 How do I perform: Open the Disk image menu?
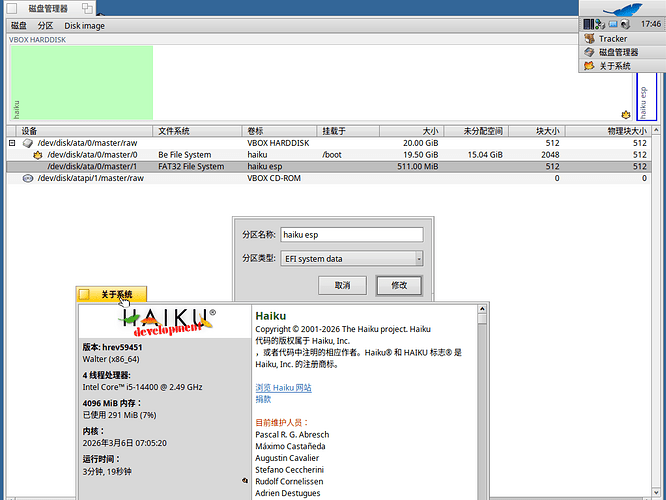tap(85, 25)
